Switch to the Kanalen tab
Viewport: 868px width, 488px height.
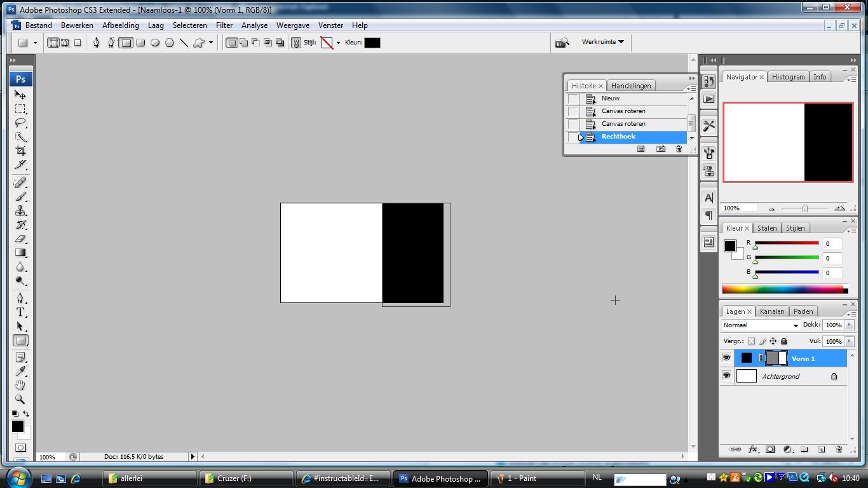(772, 311)
